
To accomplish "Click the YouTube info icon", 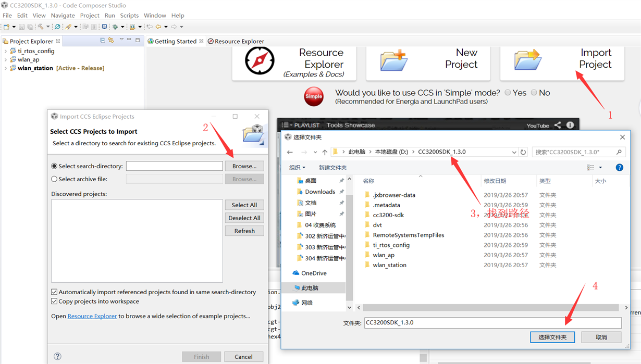I will 570,125.
